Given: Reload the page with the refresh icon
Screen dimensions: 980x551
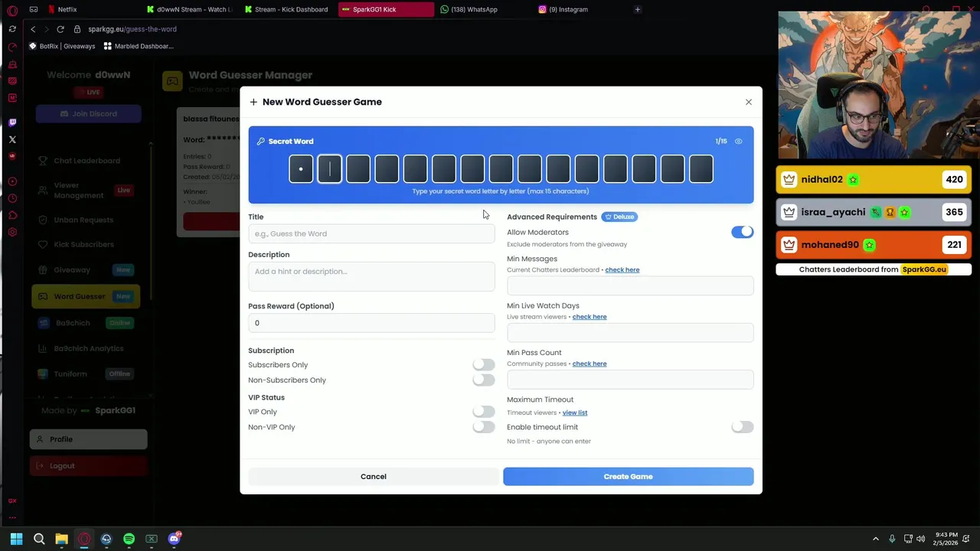Looking at the screenshot, I should point(60,29).
